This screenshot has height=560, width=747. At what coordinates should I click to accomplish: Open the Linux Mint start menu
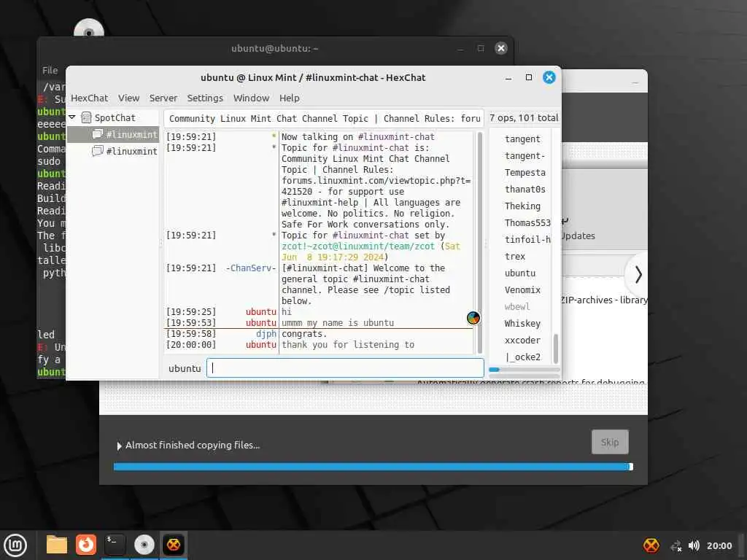[x=16, y=545]
